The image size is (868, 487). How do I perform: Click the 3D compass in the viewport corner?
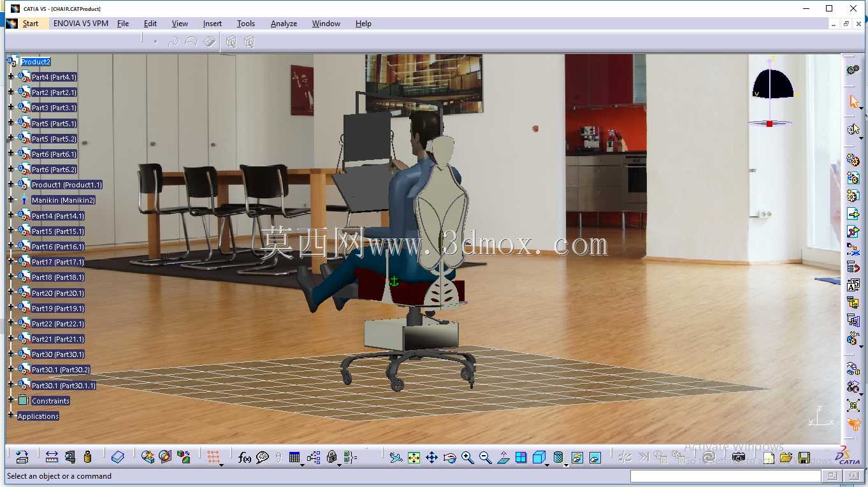(x=772, y=92)
